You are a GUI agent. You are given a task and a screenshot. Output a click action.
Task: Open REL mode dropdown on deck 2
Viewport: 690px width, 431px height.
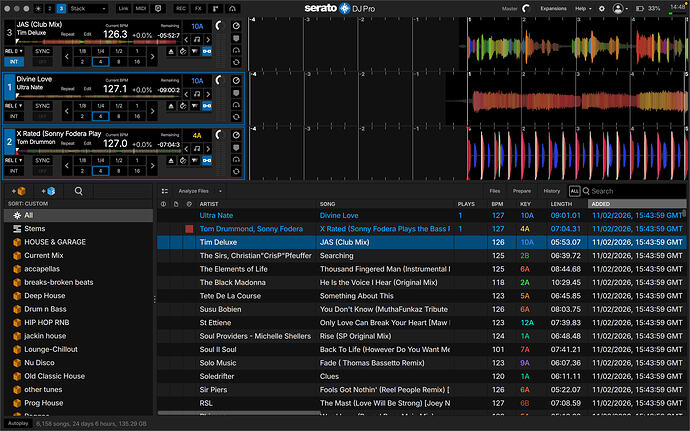(x=14, y=161)
